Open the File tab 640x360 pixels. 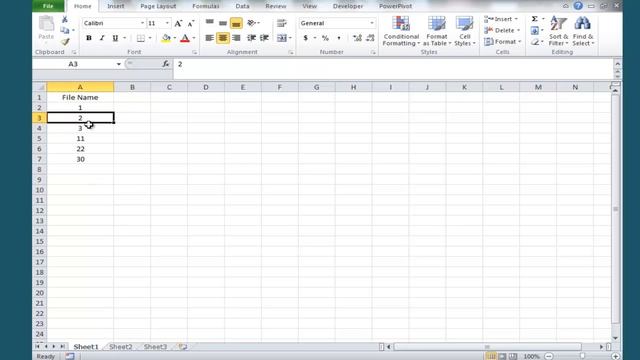[x=48, y=6]
